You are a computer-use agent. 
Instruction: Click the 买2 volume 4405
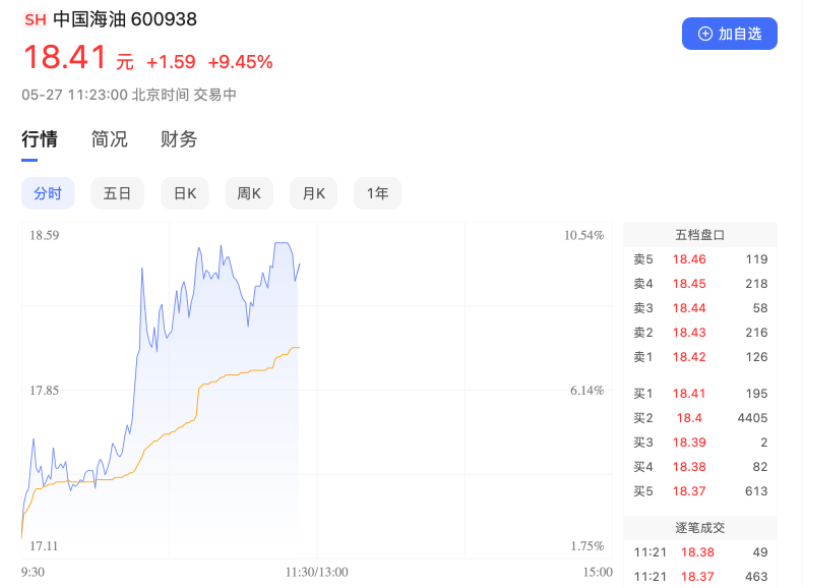752,418
